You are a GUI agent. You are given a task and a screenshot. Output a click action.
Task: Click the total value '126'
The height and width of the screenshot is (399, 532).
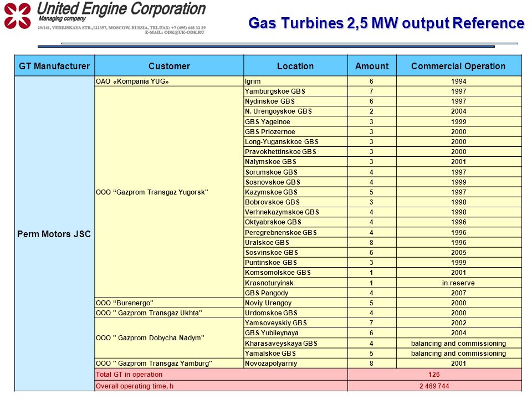tap(434, 374)
